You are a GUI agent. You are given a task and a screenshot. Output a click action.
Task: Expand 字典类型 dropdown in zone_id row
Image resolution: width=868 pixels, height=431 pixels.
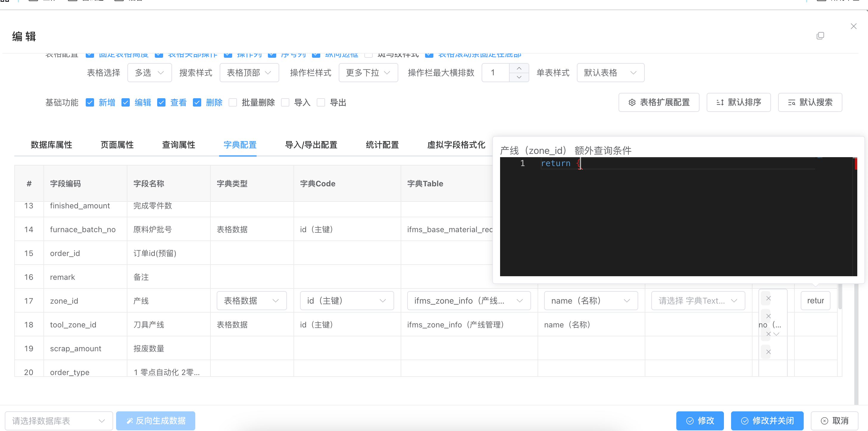[x=251, y=301]
